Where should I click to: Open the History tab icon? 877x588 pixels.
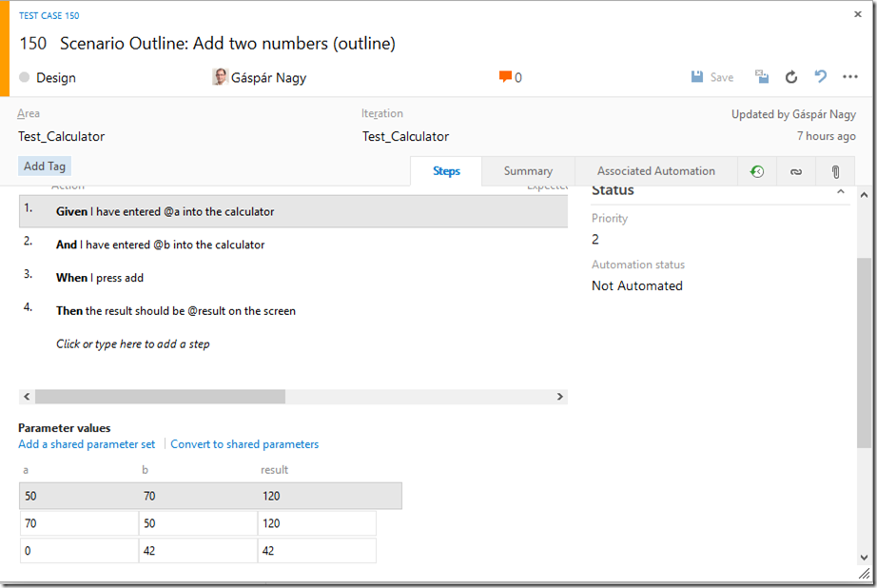point(757,171)
